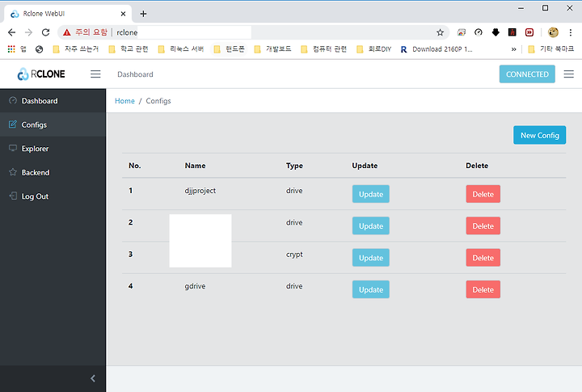
Task: Open the Apps grid bookmark icon
Action: coord(11,49)
